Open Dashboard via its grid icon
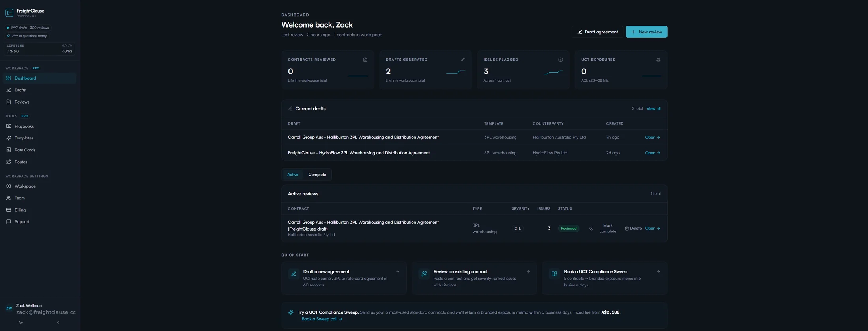The image size is (868, 331). click(9, 78)
